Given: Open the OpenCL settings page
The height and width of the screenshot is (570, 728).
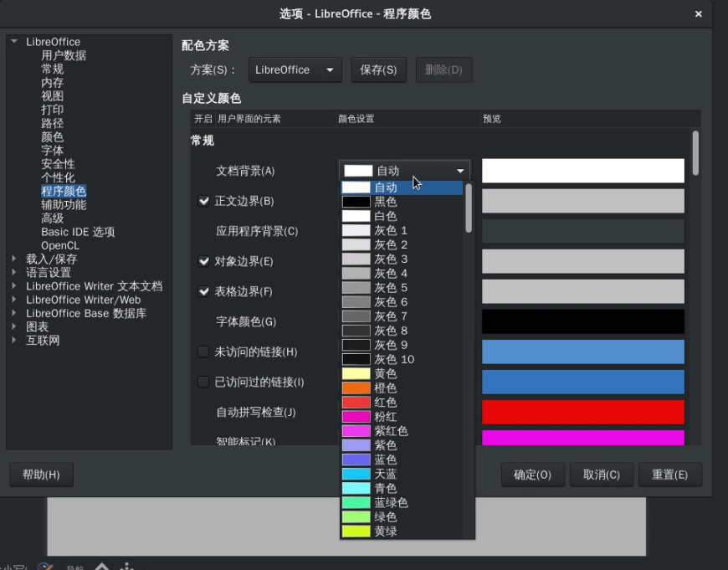Looking at the screenshot, I should (x=60, y=245).
